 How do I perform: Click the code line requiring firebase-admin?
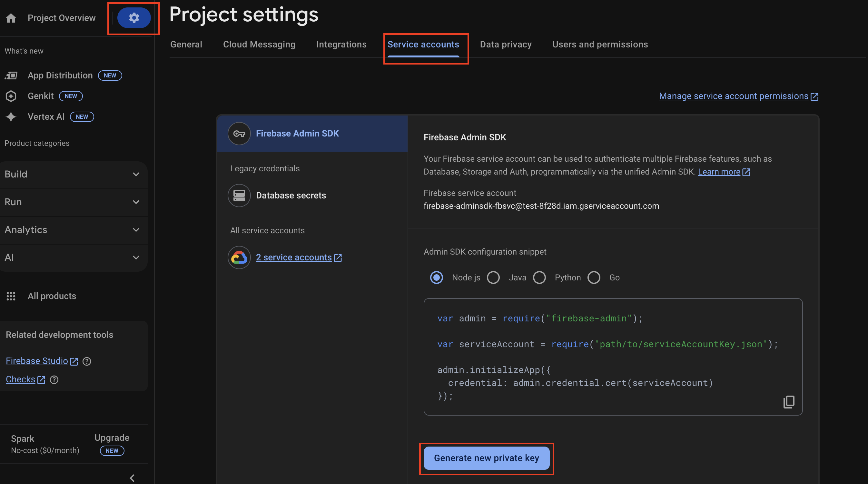[x=540, y=318]
